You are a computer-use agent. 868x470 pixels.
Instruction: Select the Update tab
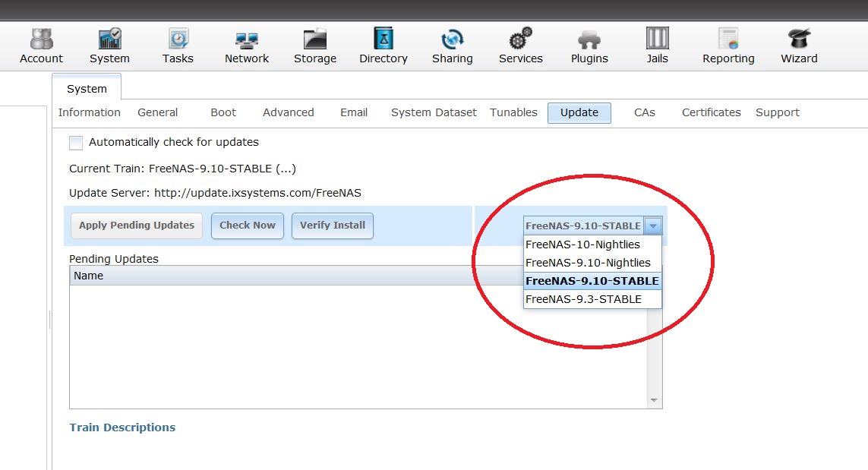[579, 113]
